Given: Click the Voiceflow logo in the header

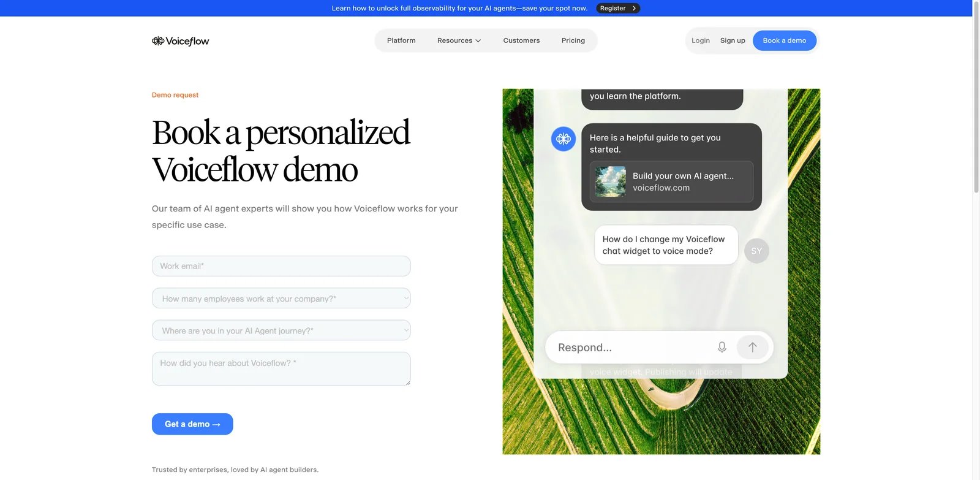Looking at the screenshot, I should [181, 41].
